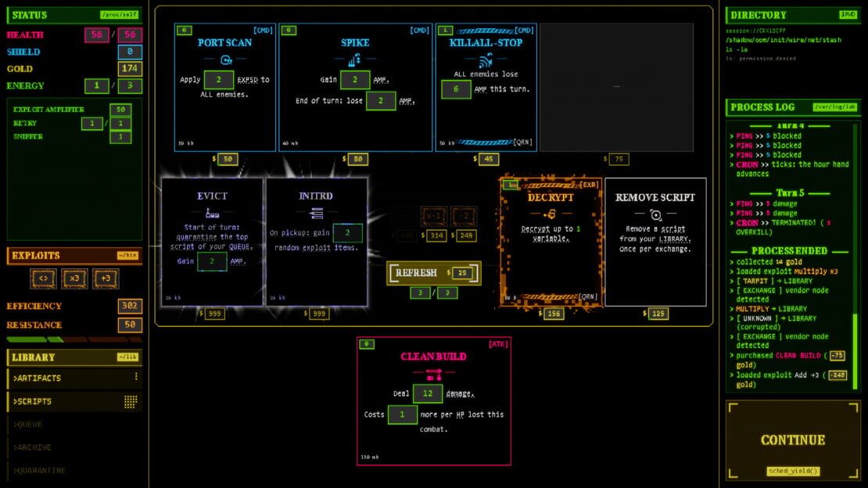Click the Remove Script card's target icon
868x488 pixels.
click(655, 214)
